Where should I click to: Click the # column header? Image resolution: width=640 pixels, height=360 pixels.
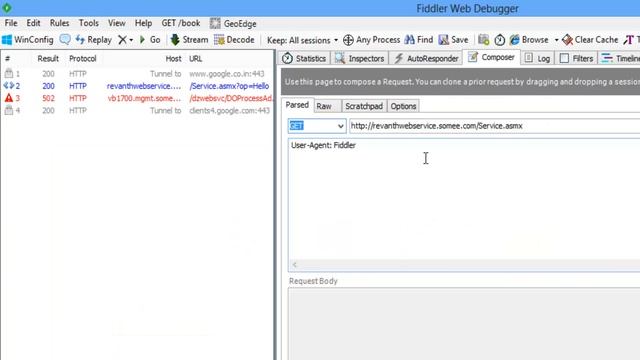click(7, 58)
